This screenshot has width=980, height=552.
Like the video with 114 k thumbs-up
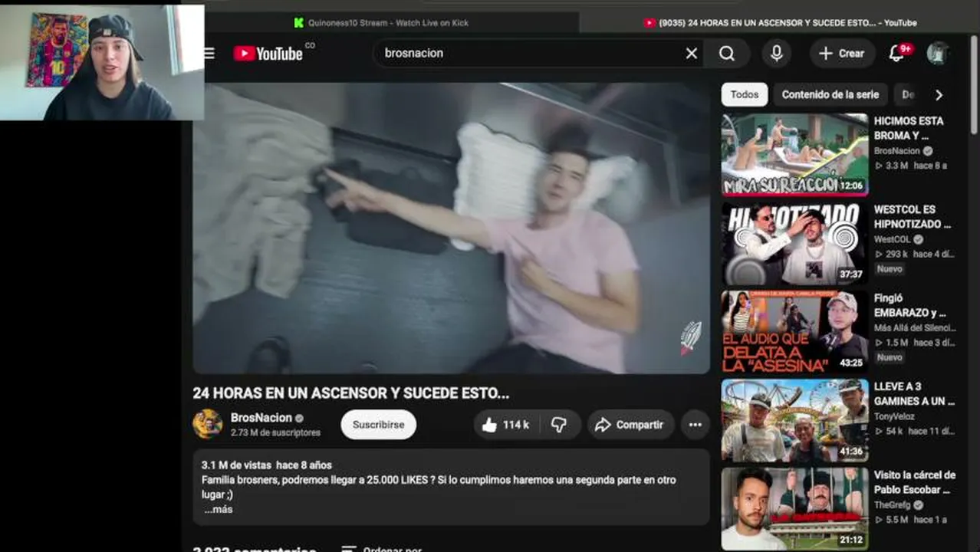506,425
